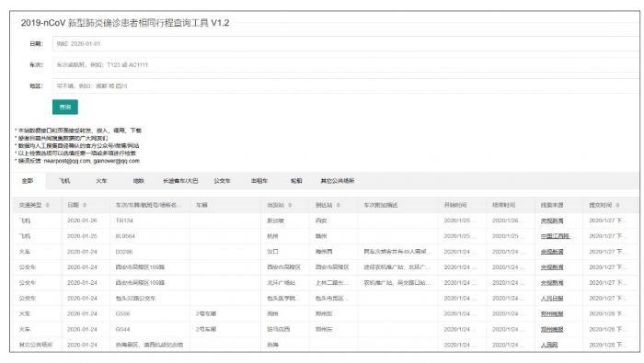Sort by 日期 column sort icon

pyautogui.click(x=85, y=205)
